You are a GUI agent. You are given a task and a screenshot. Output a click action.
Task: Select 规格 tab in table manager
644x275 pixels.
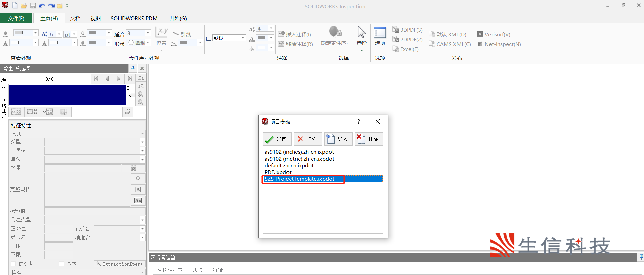pyautogui.click(x=198, y=270)
